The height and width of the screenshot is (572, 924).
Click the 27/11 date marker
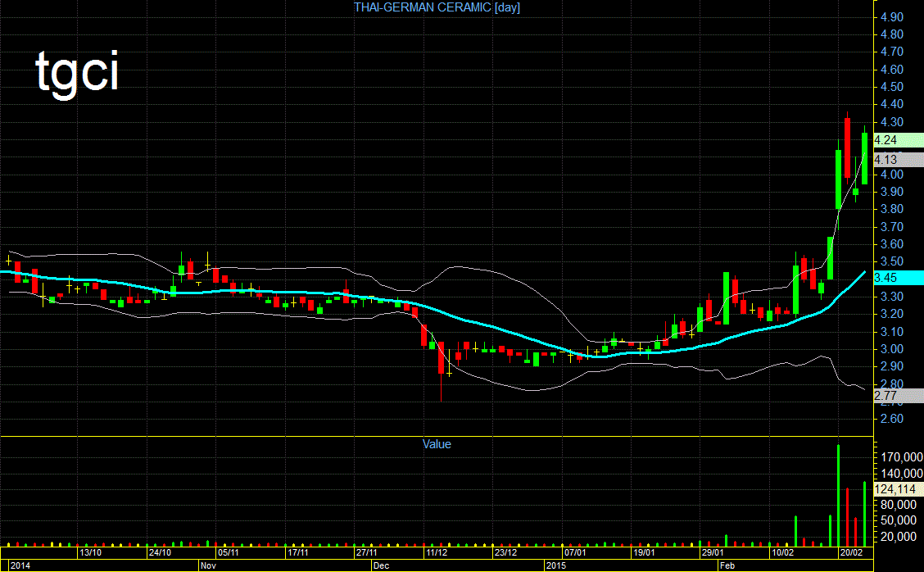point(366,552)
